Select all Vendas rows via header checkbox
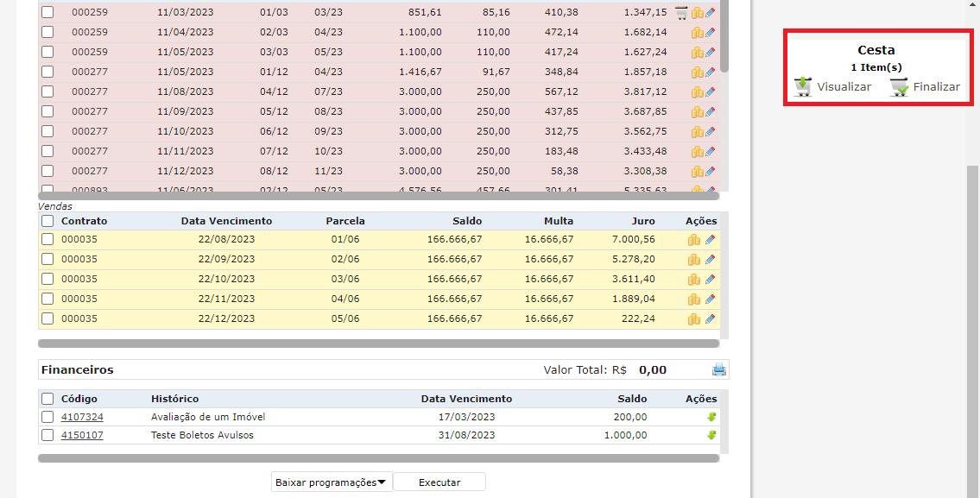 (47, 221)
